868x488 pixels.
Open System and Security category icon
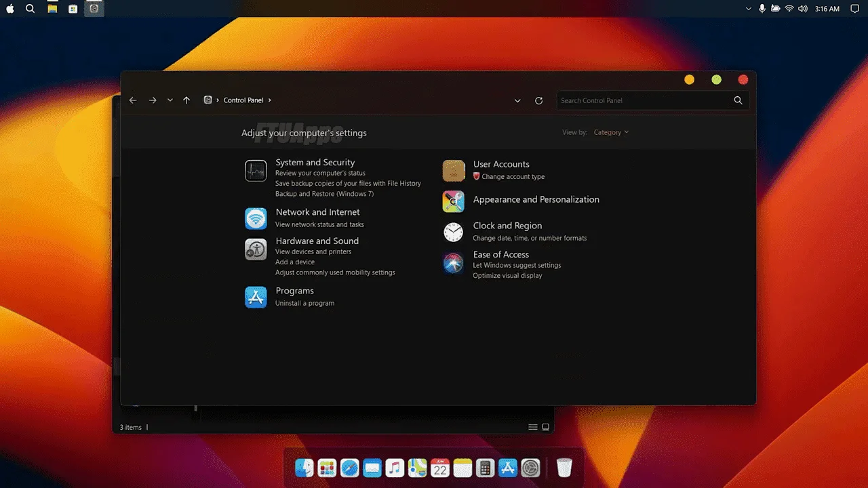pos(256,171)
